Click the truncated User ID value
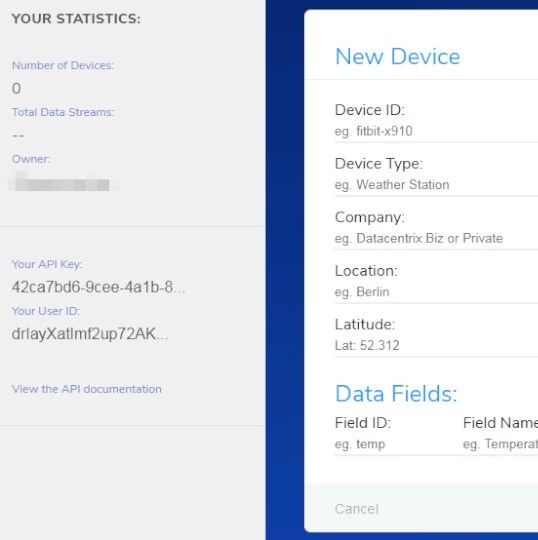Image resolution: width=538 pixels, height=540 pixels. point(90,334)
